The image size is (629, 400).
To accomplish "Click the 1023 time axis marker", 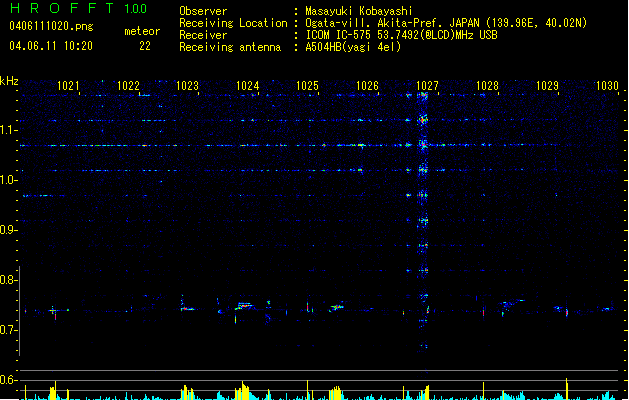I will (x=188, y=86).
